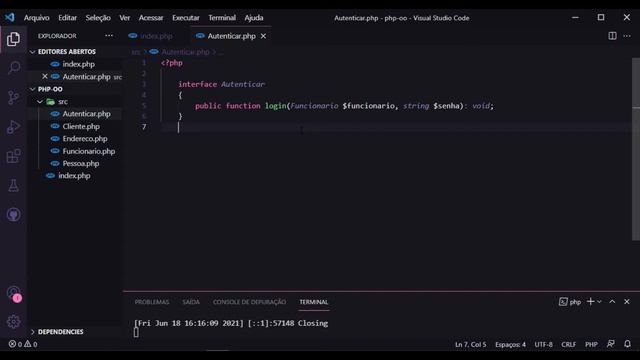Open Autenticar.php under src folder
This screenshot has height=360, width=640.
click(86, 114)
